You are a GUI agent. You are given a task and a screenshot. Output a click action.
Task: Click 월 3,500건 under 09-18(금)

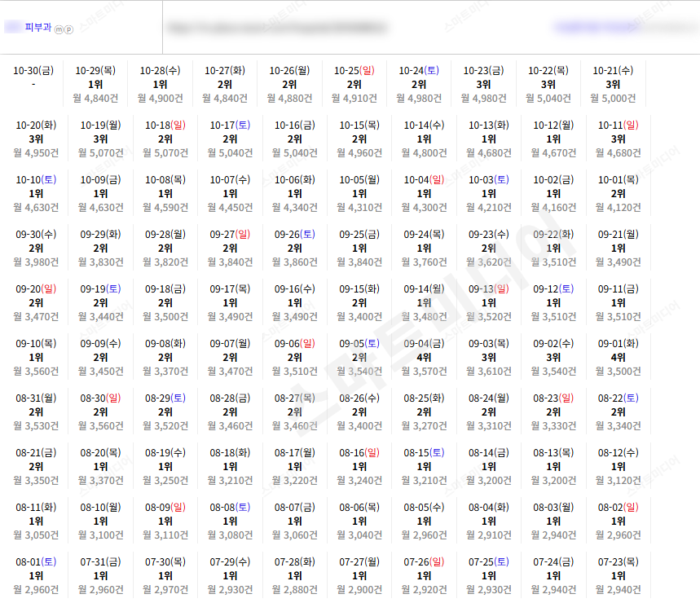coord(165,316)
